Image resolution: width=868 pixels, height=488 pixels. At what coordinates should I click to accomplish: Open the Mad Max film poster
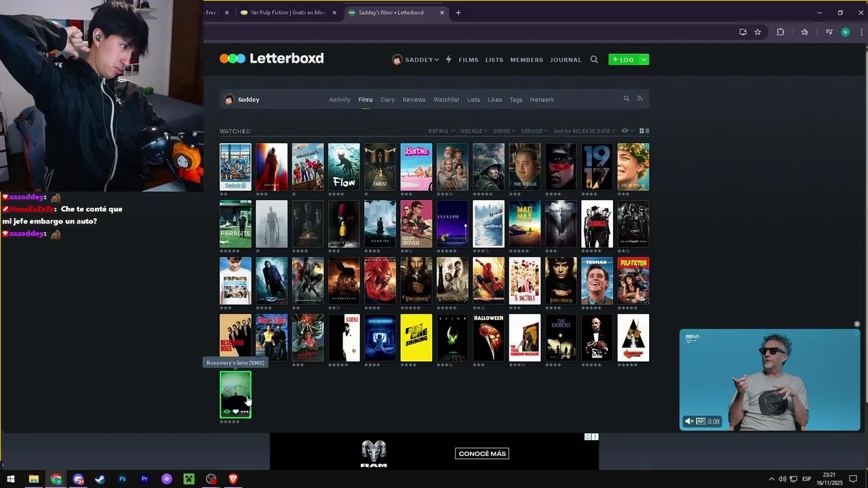pos(525,224)
